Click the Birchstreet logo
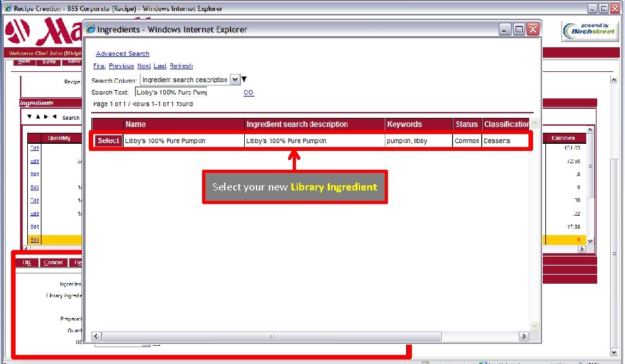 click(x=590, y=31)
